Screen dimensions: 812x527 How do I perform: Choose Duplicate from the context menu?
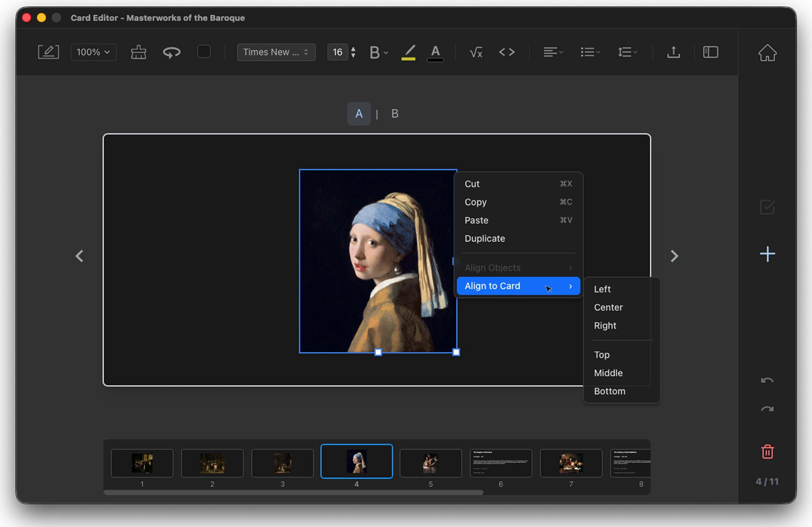518,238
